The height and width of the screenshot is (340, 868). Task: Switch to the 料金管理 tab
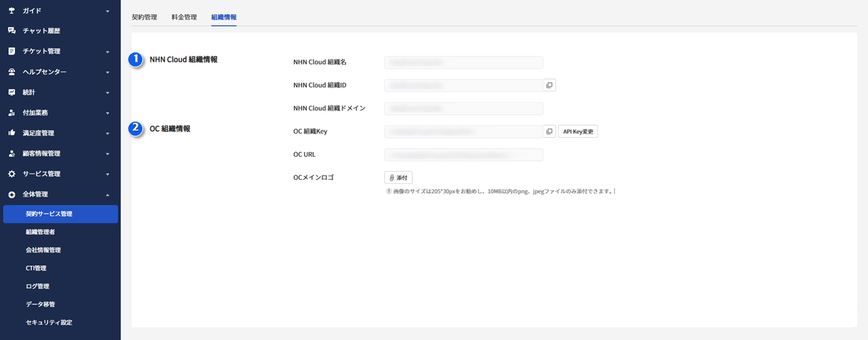pyautogui.click(x=184, y=17)
